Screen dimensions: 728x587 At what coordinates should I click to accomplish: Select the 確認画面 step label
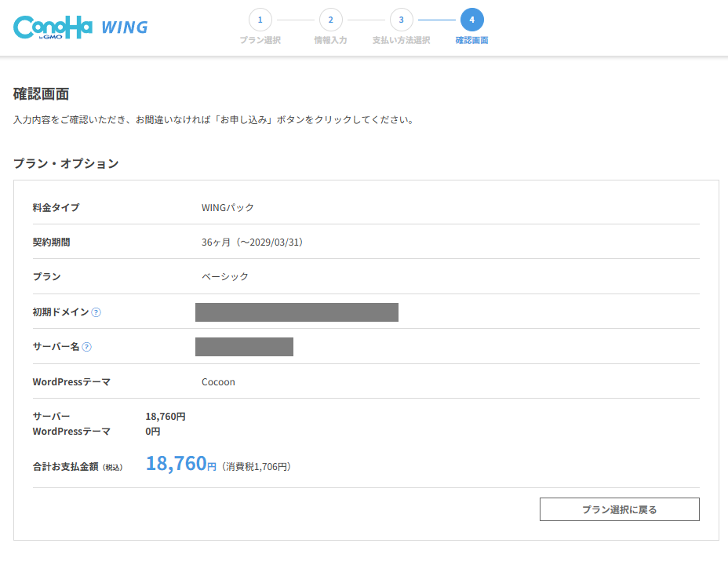tap(471, 40)
